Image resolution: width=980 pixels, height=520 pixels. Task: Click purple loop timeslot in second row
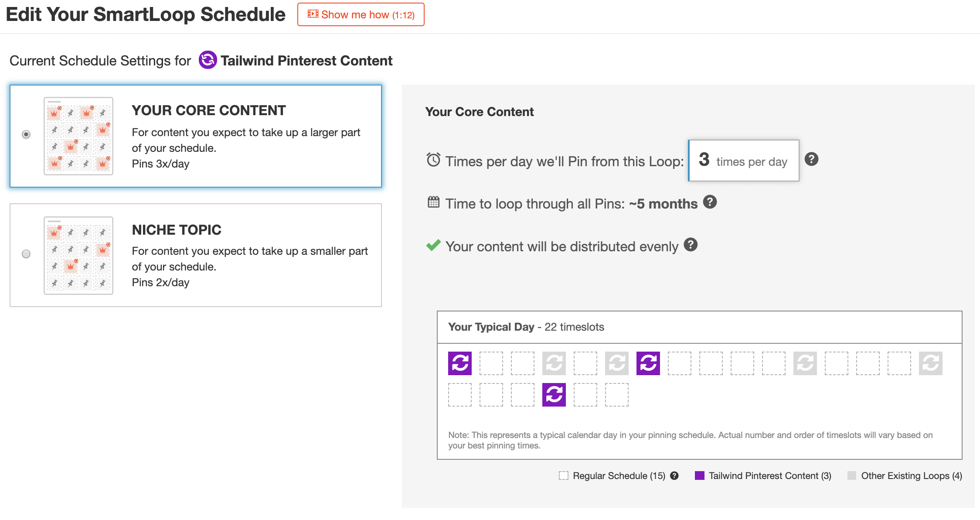pyautogui.click(x=554, y=395)
